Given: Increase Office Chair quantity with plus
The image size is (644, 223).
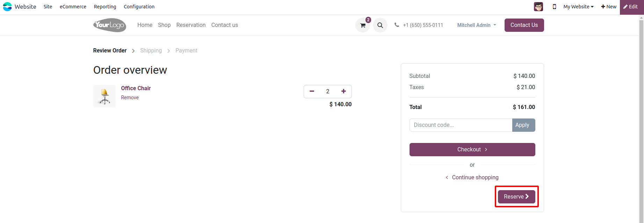Looking at the screenshot, I should (343, 91).
